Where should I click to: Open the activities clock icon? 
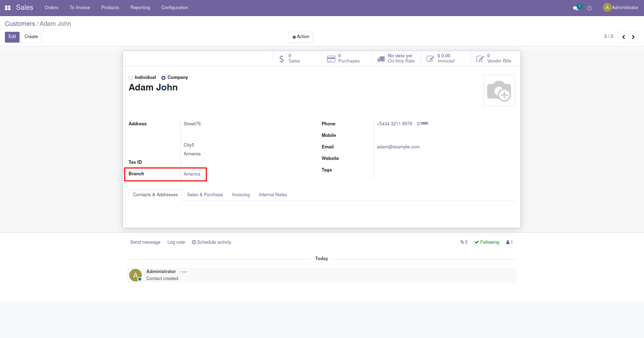tap(590, 8)
